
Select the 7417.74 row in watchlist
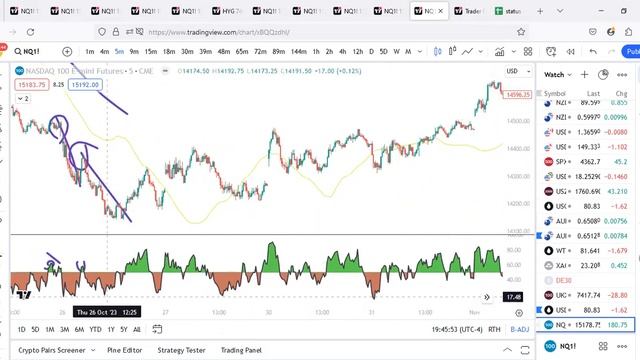[x=585, y=295]
